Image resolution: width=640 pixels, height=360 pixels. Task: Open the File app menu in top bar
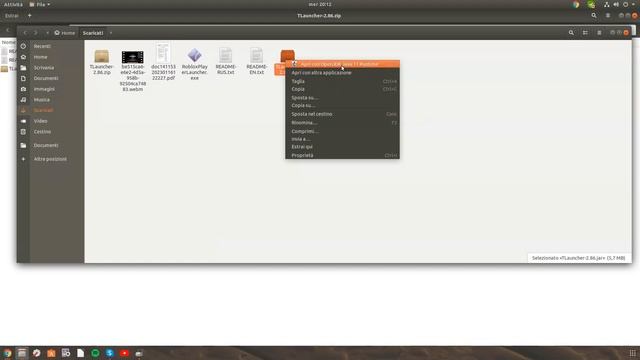(x=40, y=4)
